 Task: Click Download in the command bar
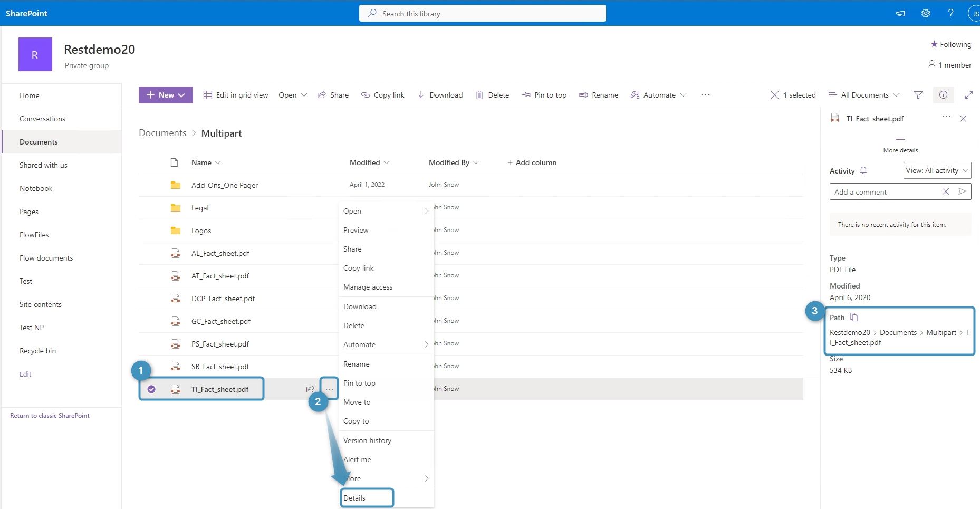(x=440, y=95)
